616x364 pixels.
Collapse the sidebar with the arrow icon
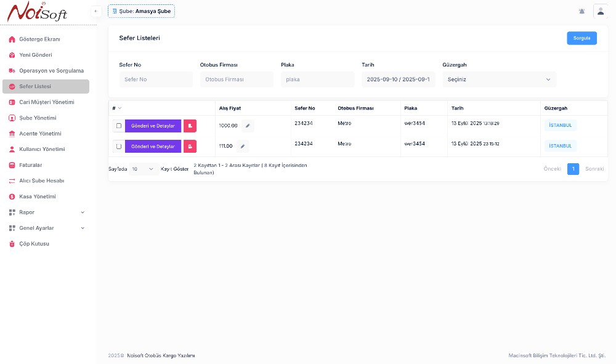tap(96, 11)
